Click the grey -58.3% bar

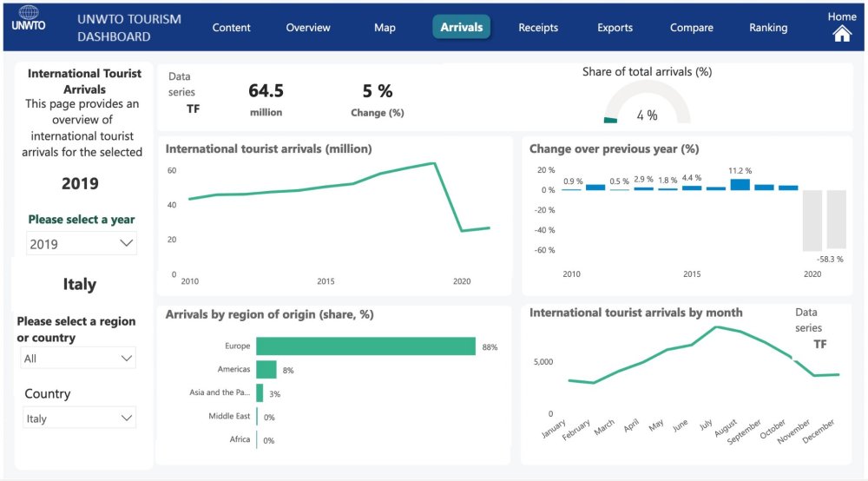tap(836, 220)
